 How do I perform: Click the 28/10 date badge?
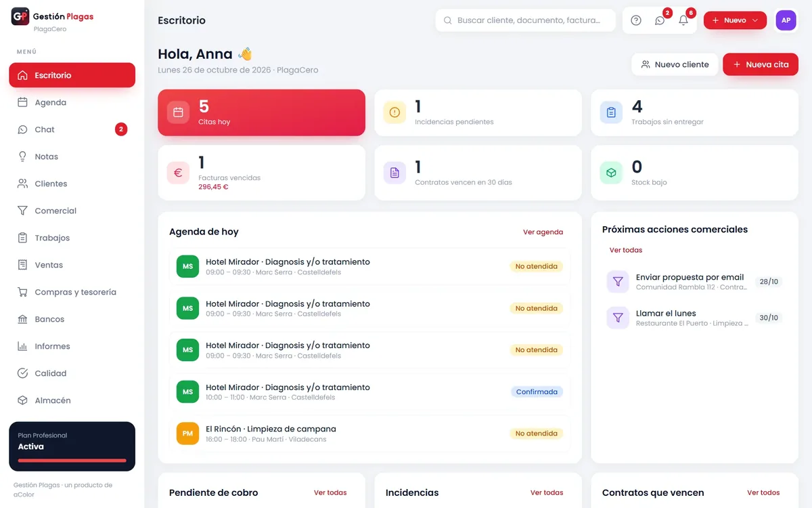click(x=769, y=282)
